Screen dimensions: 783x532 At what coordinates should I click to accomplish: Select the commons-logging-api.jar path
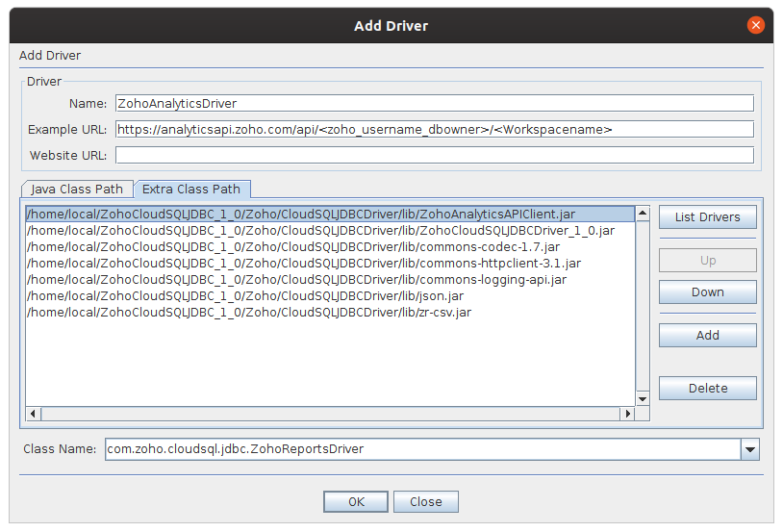point(296,280)
